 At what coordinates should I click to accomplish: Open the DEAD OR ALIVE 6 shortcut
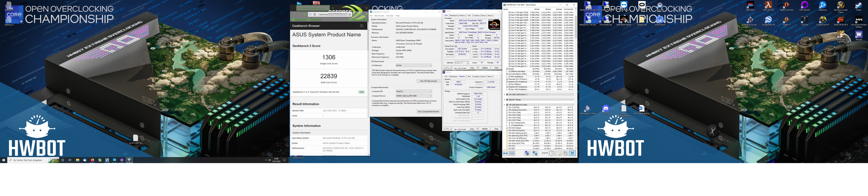841,21
